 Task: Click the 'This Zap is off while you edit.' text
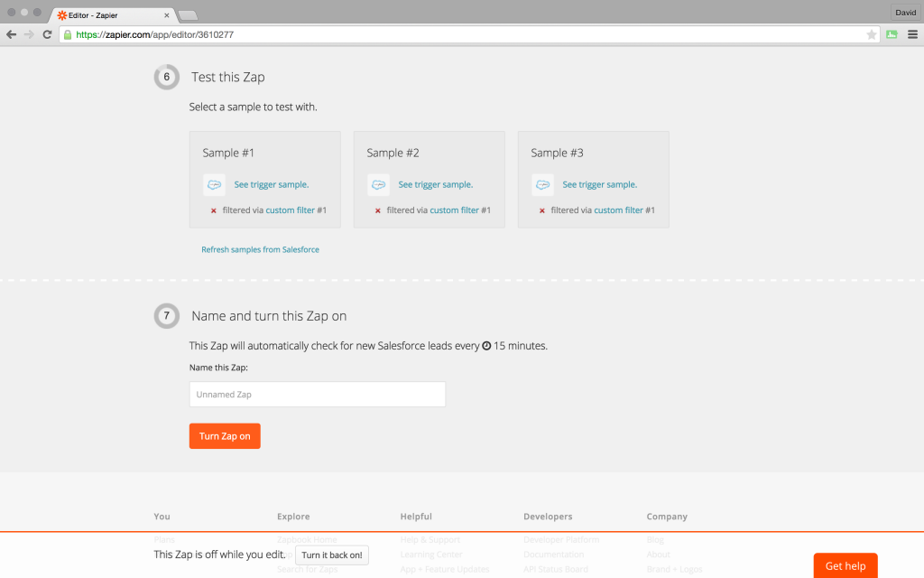pos(220,555)
